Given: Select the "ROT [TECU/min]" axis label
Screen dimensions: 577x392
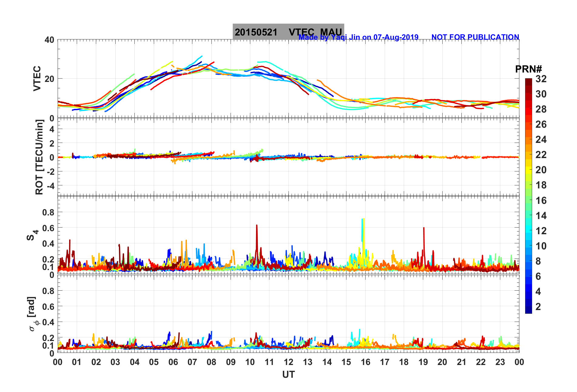Looking at the screenshot, I should pyautogui.click(x=39, y=157).
